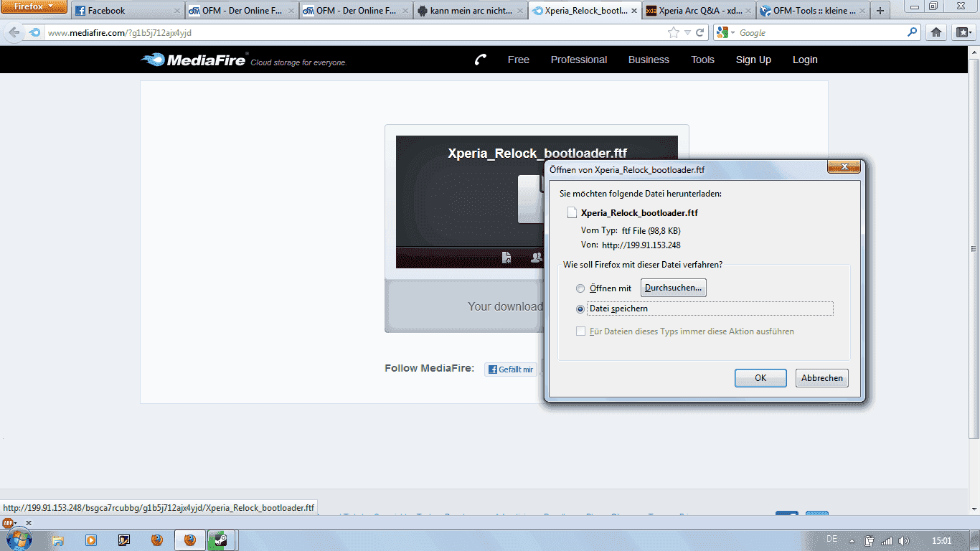Open Windows Explorer from the taskbar
Screen dimensions: 980x551
click(58, 540)
